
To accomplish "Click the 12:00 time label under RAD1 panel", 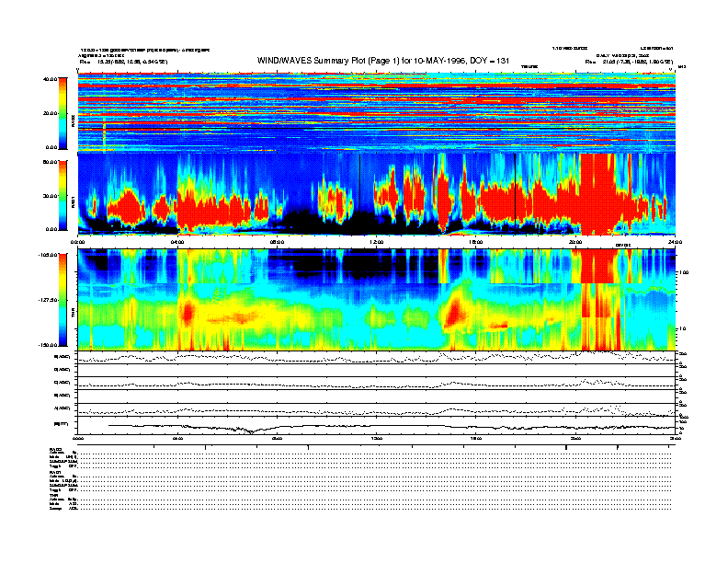I will 377,242.
